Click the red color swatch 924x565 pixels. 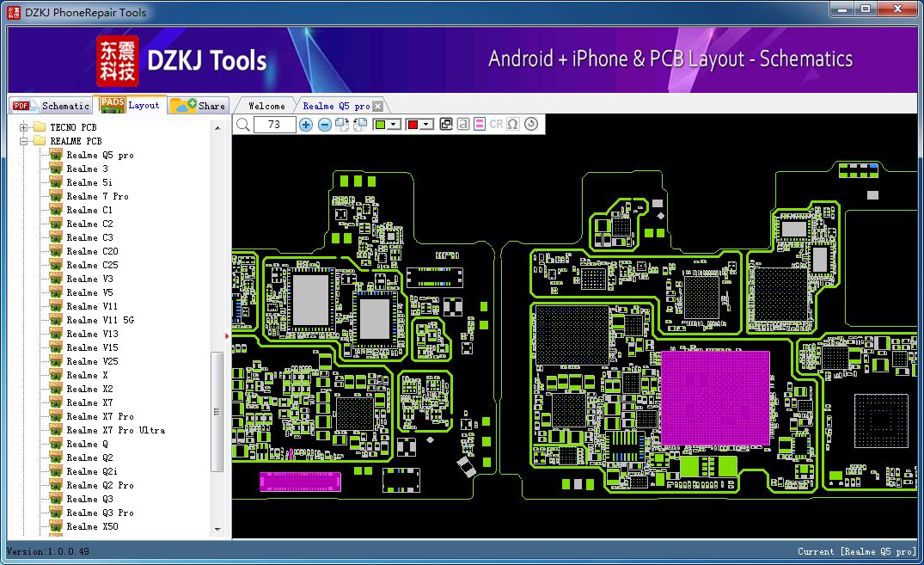coord(413,125)
